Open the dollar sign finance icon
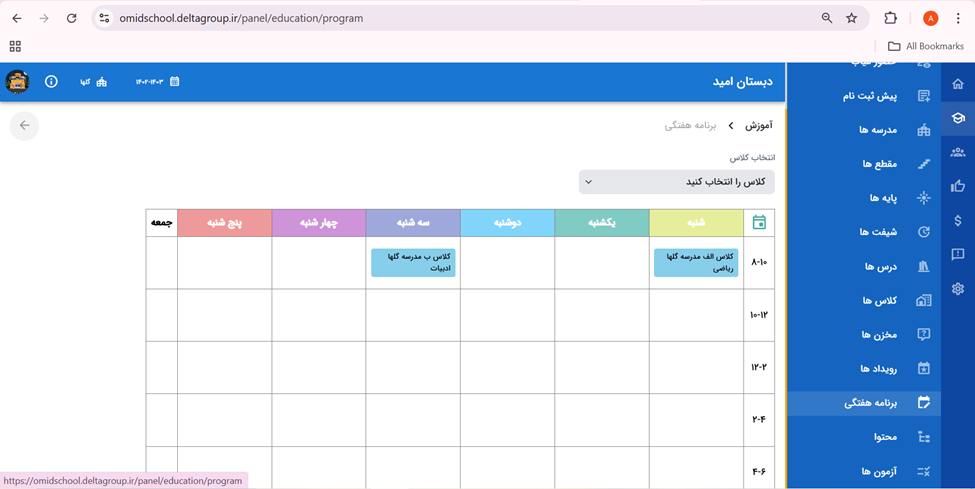The width and height of the screenshot is (975, 489). click(x=958, y=220)
